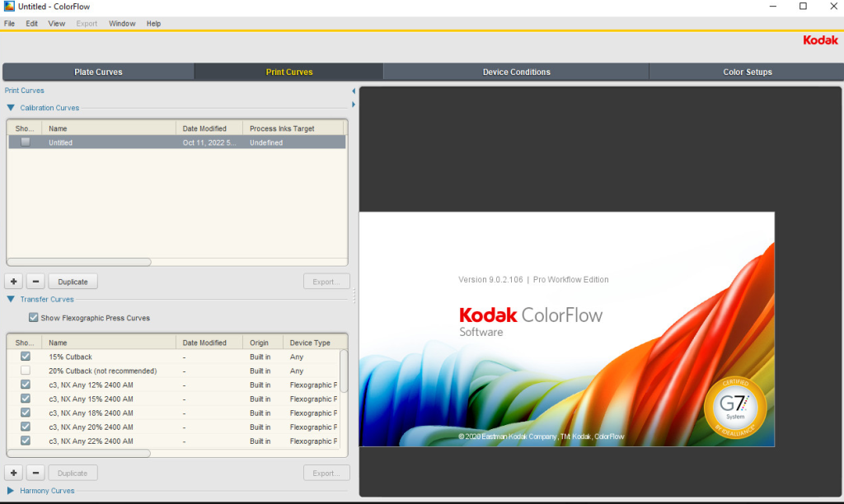
Task: Enable the 20% Cutback show checkbox
Action: click(x=26, y=371)
